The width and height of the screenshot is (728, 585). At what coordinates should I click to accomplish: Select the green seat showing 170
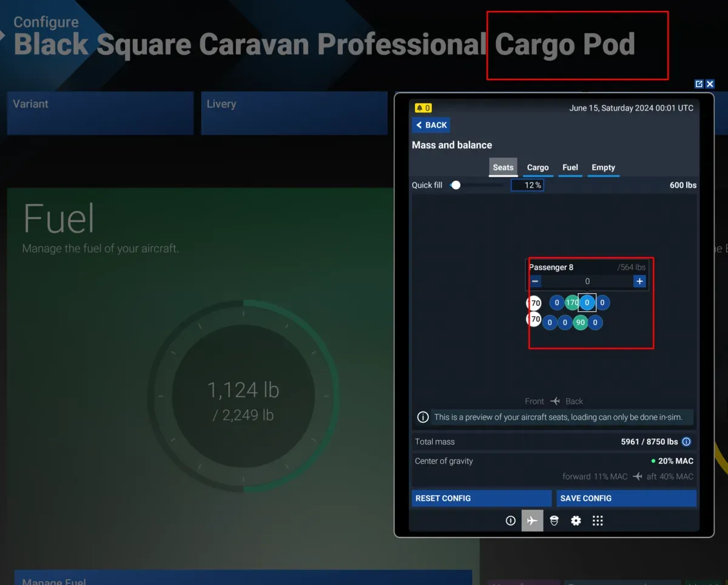point(572,302)
